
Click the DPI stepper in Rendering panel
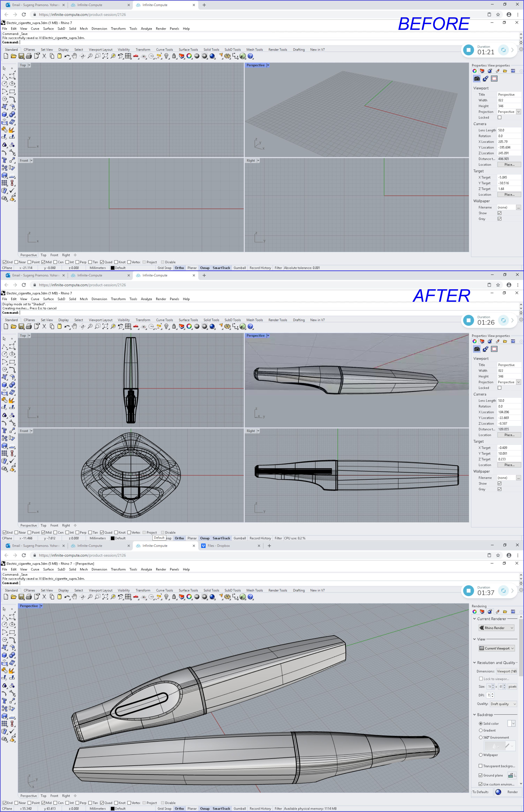(x=492, y=695)
